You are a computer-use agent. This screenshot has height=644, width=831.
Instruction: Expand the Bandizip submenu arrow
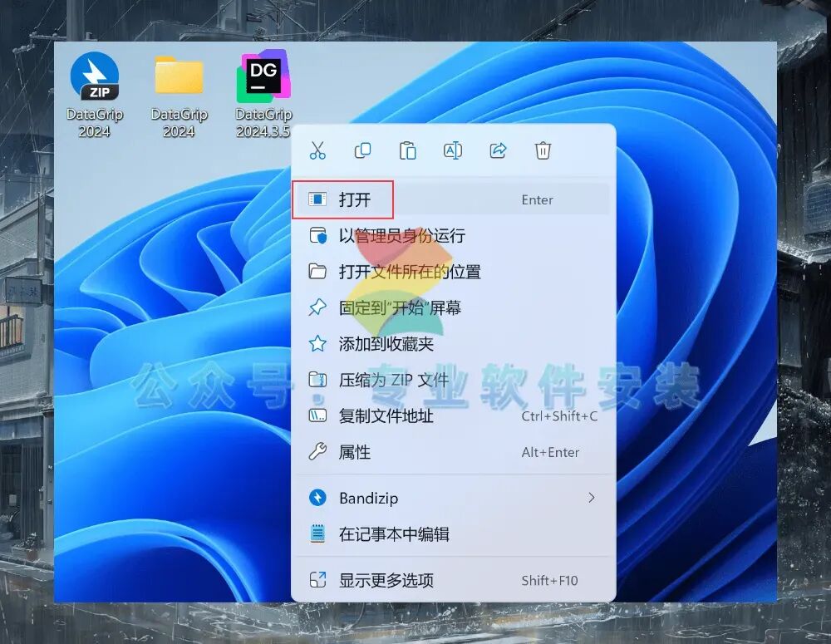(592, 498)
